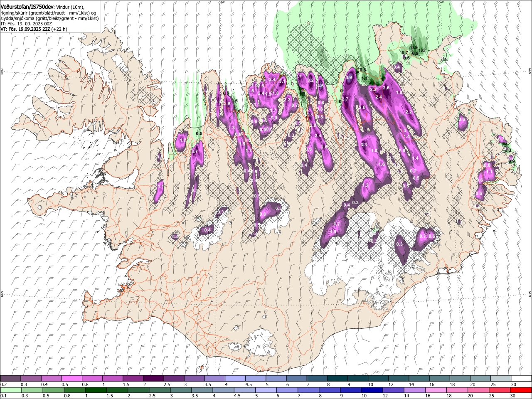Select darkest purple swatch between 2 and 2.5
Viewport: 532px width, 399px height.
(153, 379)
